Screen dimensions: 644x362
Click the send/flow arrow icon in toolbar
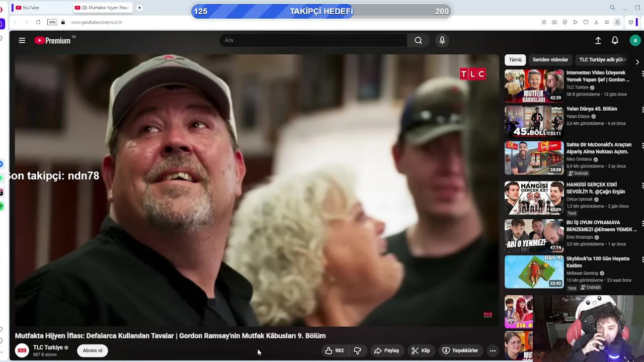tap(575, 22)
